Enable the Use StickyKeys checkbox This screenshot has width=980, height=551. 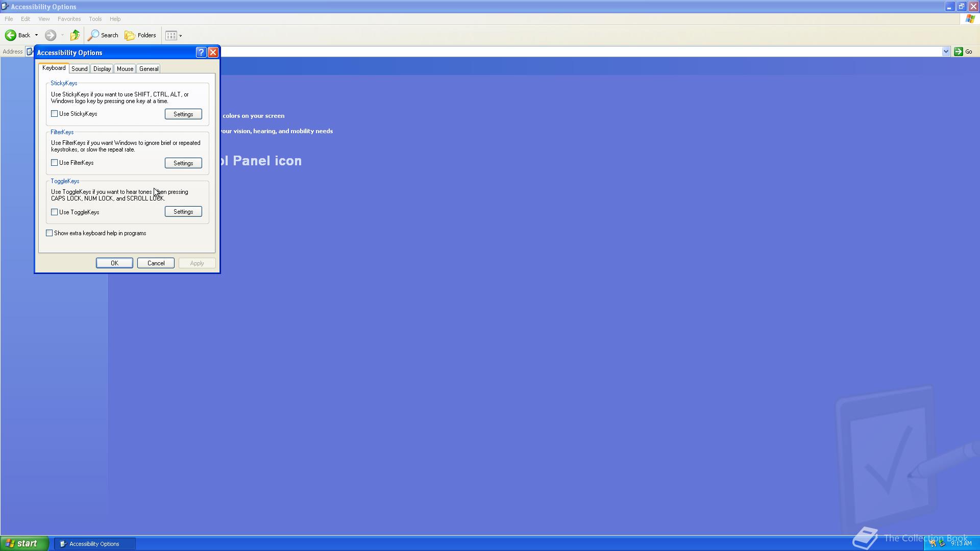(x=54, y=113)
